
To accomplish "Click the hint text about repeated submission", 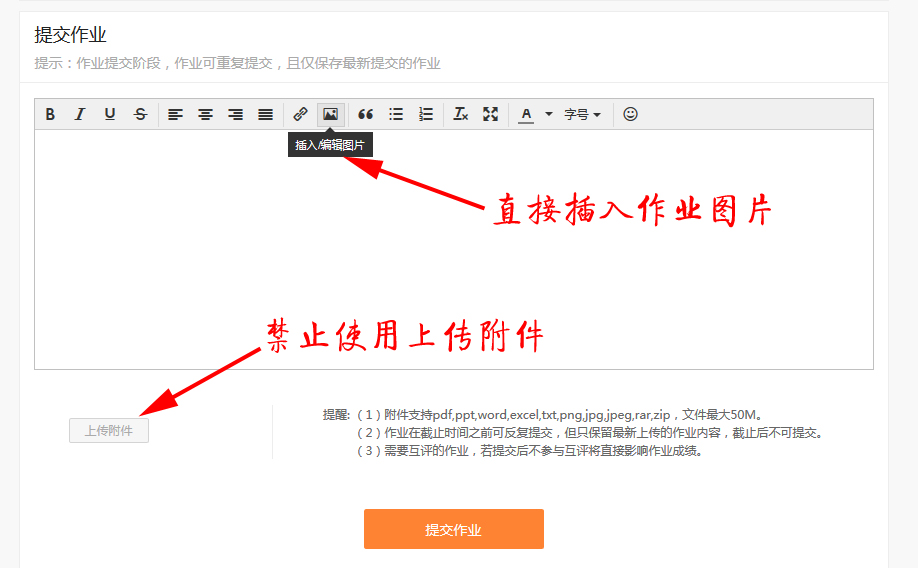I will (237, 63).
